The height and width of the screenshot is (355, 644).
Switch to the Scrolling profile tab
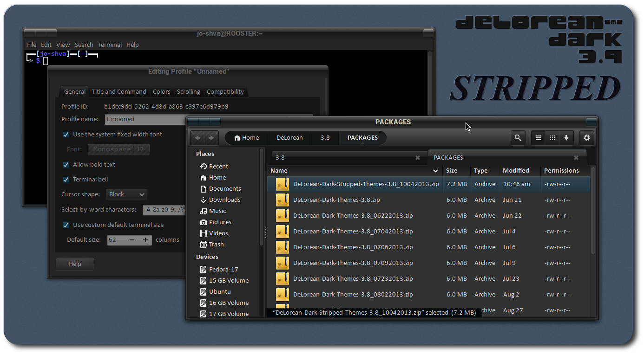click(189, 92)
